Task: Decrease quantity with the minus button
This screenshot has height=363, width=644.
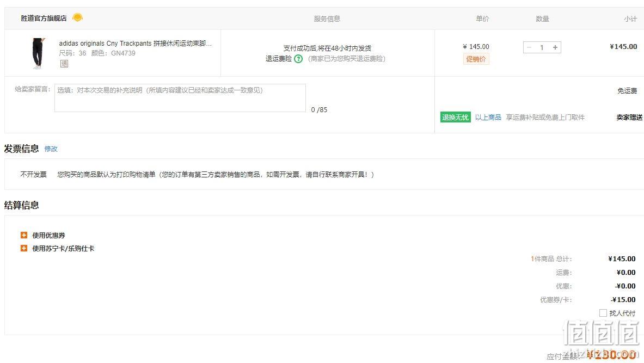Action: (x=529, y=47)
